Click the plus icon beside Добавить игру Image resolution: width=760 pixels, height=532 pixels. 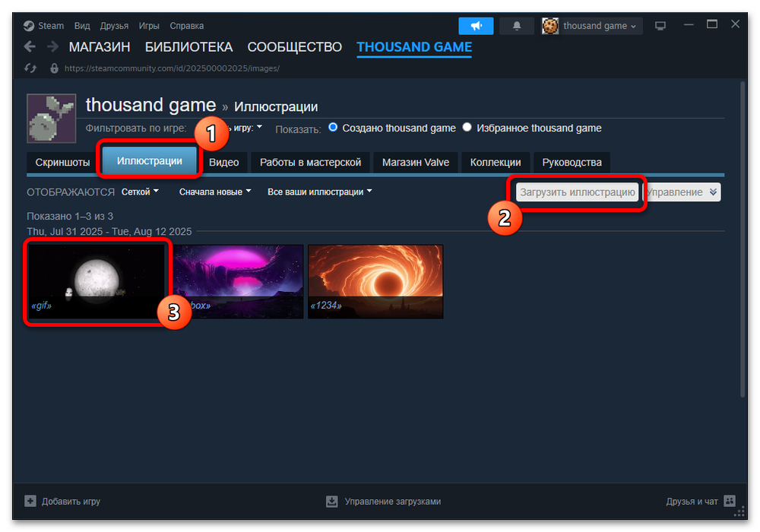30,501
